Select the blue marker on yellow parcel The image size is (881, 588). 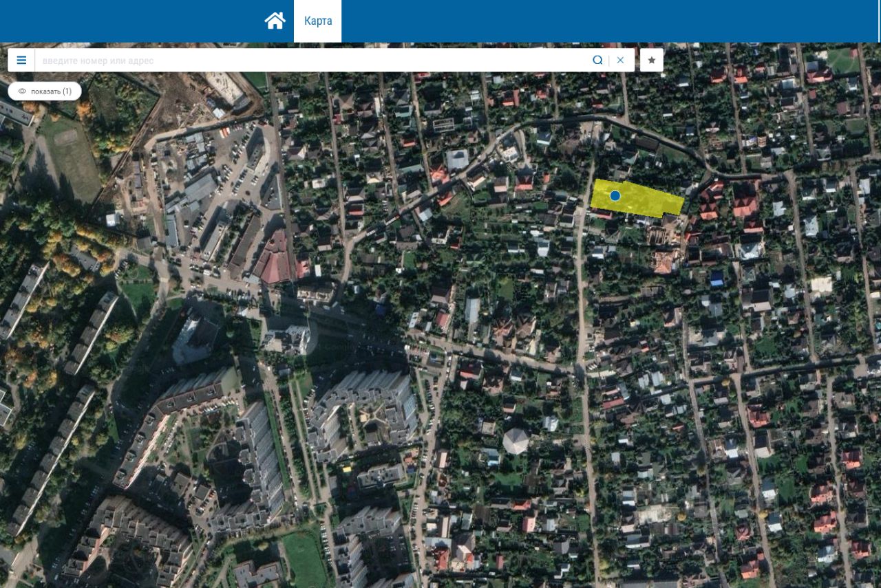tap(615, 196)
